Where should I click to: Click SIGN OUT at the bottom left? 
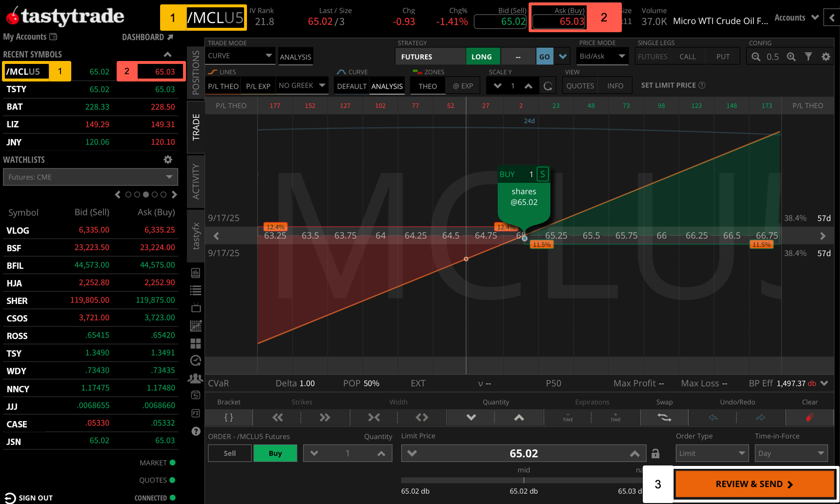coord(29,497)
